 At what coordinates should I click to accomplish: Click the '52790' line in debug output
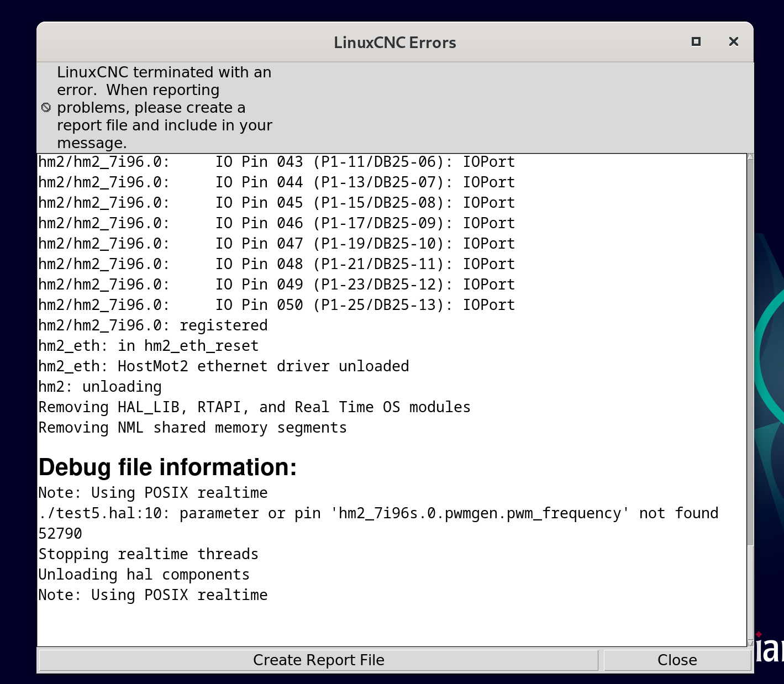click(60, 534)
